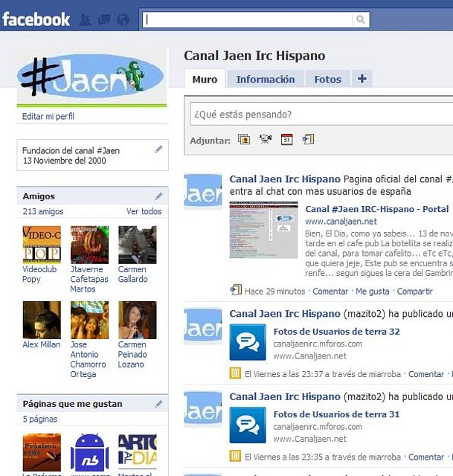The image size is (453, 476).
Task: Click the search magnifier button
Action: [361, 20]
